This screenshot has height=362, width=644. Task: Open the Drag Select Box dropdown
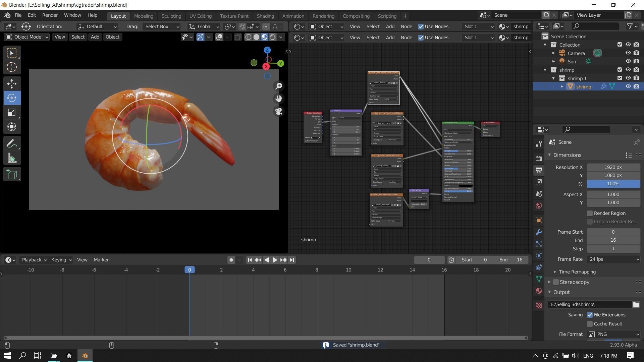click(x=162, y=26)
